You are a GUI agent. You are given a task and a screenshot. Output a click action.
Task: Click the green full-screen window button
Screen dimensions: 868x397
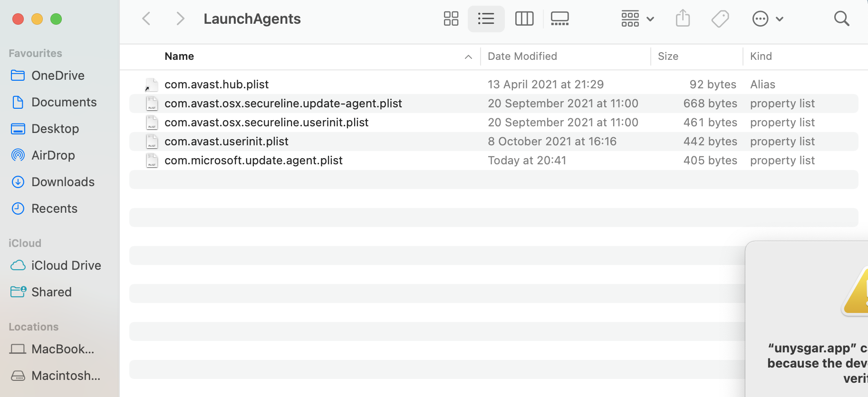click(56, 19)
